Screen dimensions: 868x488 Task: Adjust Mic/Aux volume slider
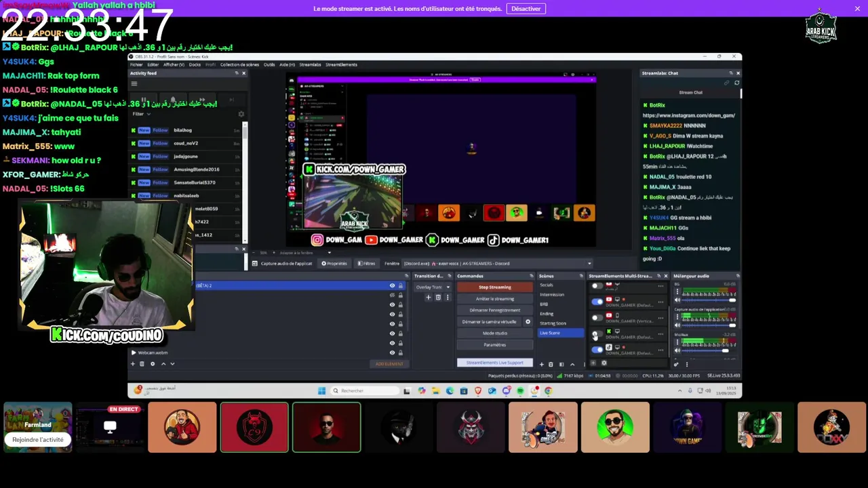coord(709,350)
